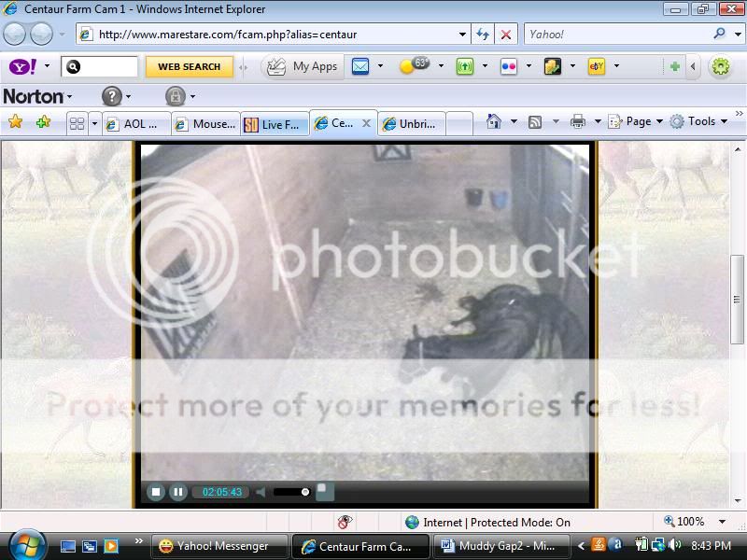747x560 pixels.
Task: Open Muddy Gap2 Word document taskbar button
Action: click(500, 546)
